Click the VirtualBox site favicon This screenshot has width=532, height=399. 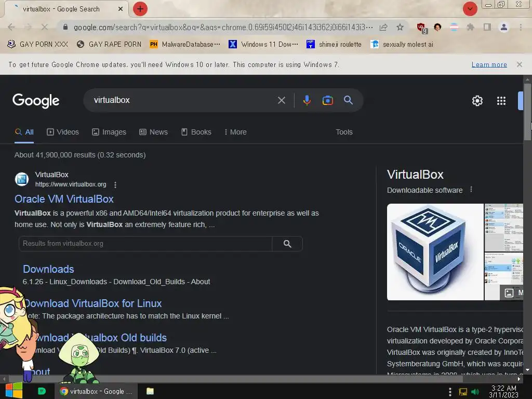click(22, 179)
